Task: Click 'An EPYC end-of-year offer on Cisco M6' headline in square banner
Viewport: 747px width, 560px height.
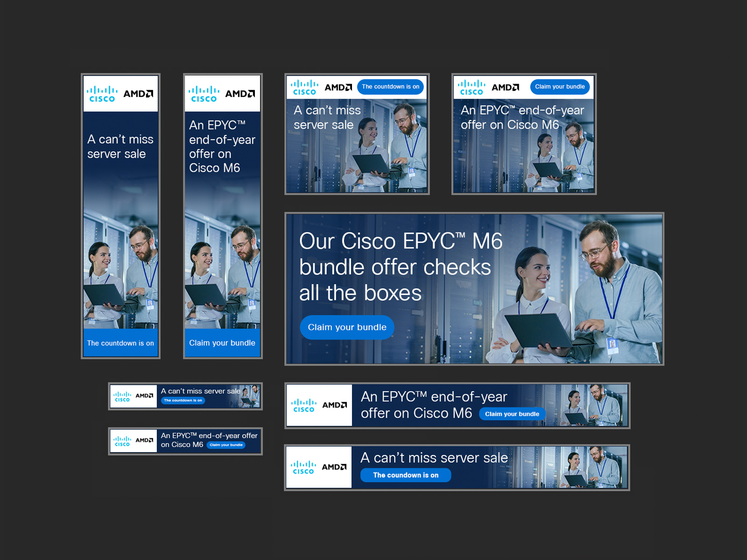Action: click(522, 118)
